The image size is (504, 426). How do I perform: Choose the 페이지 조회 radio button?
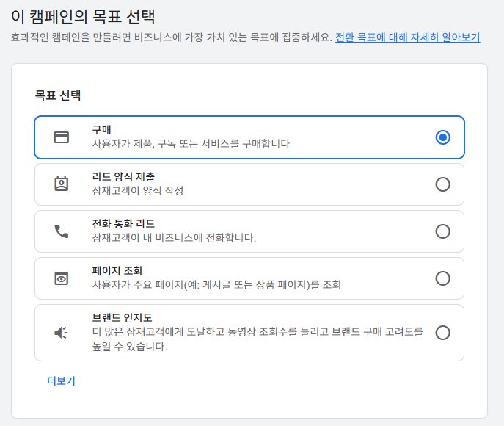click(x=442, y=278)
